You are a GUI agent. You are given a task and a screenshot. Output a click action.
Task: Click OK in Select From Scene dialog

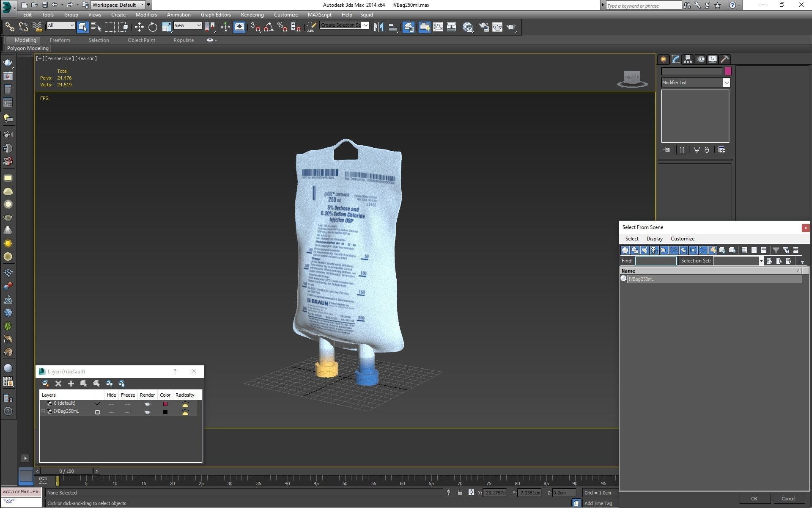click(x=754, y=499)
